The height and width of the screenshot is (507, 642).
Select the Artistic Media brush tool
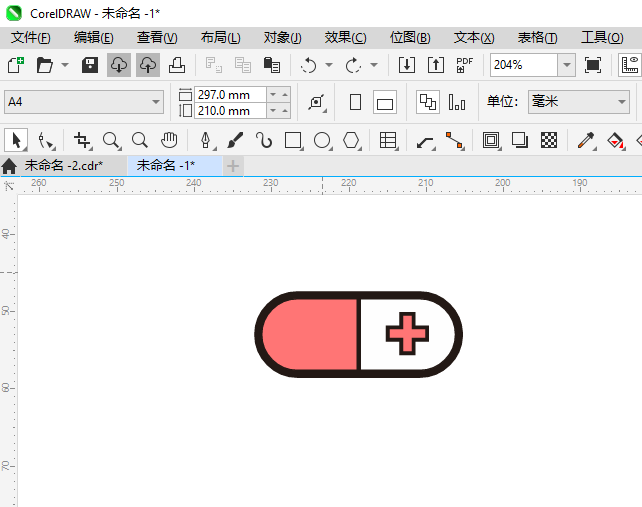point(235,140)
